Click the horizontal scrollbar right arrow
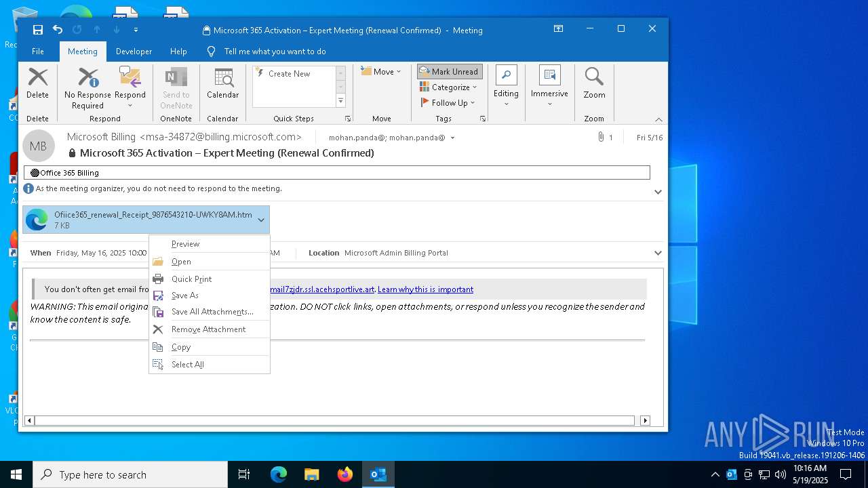Image resolution: width=868 pixels, height=488 pixels. pos(645,421)
